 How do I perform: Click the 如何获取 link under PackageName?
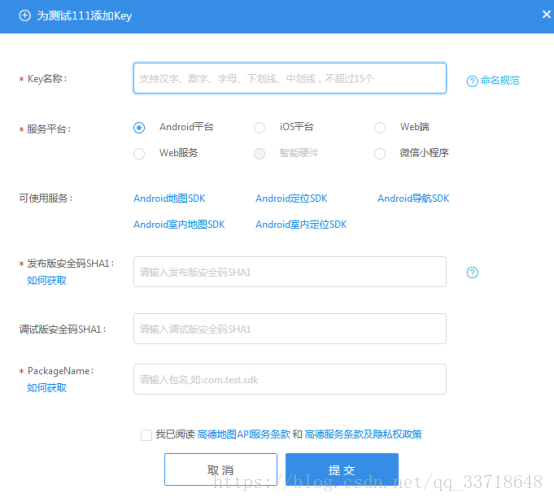(47, 388)
